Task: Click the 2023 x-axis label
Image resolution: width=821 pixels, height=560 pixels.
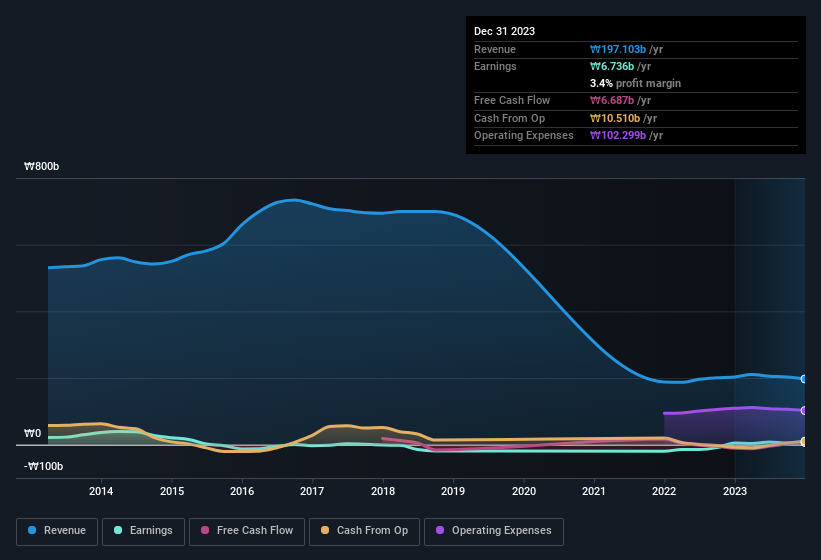Action: (x=735, y=491)
